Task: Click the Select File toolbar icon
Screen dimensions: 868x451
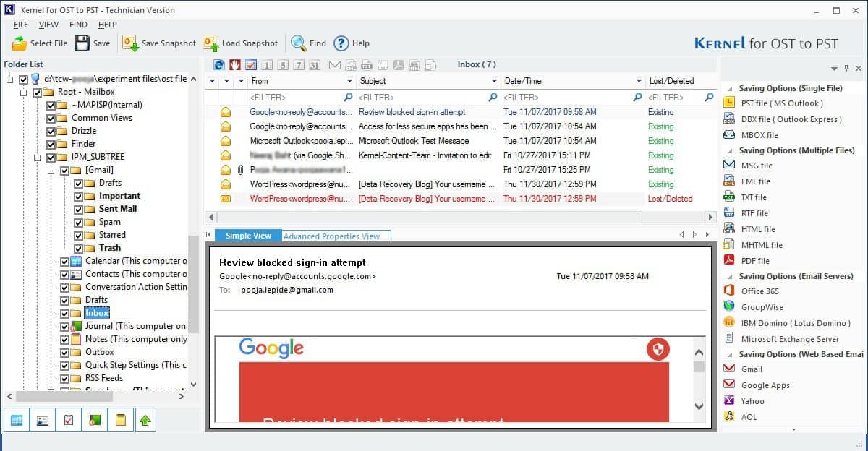Action: coord(20,43)
